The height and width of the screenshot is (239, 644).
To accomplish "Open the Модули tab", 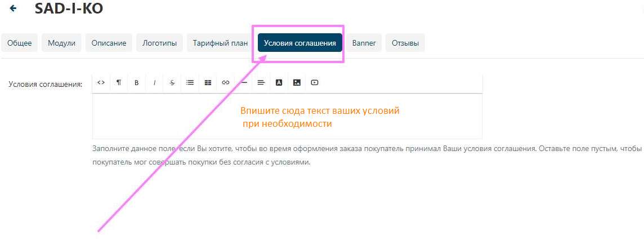I will [61, 43].
